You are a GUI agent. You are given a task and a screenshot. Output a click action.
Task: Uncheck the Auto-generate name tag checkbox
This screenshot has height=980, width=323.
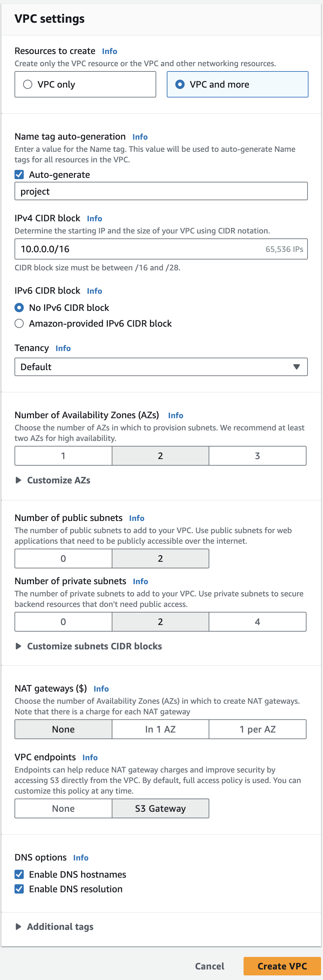point(19,175)
